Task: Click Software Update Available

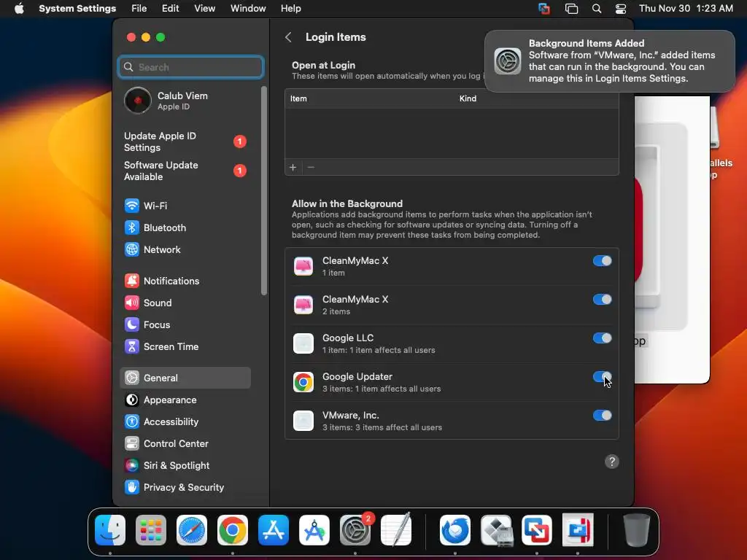Action: click(185, 171)
